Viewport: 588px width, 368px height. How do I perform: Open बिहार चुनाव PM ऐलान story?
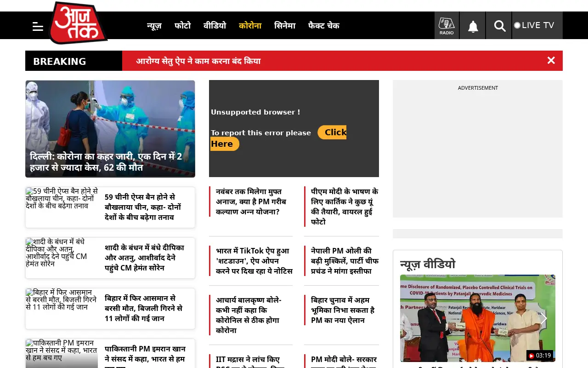343,310
